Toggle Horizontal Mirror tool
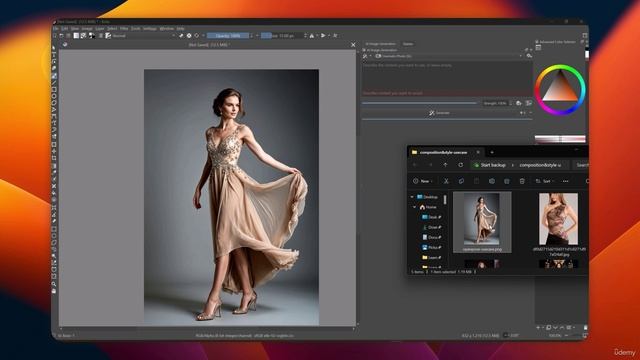The width and height of the screenshot is (640, 360). click(x=311, y=36)
